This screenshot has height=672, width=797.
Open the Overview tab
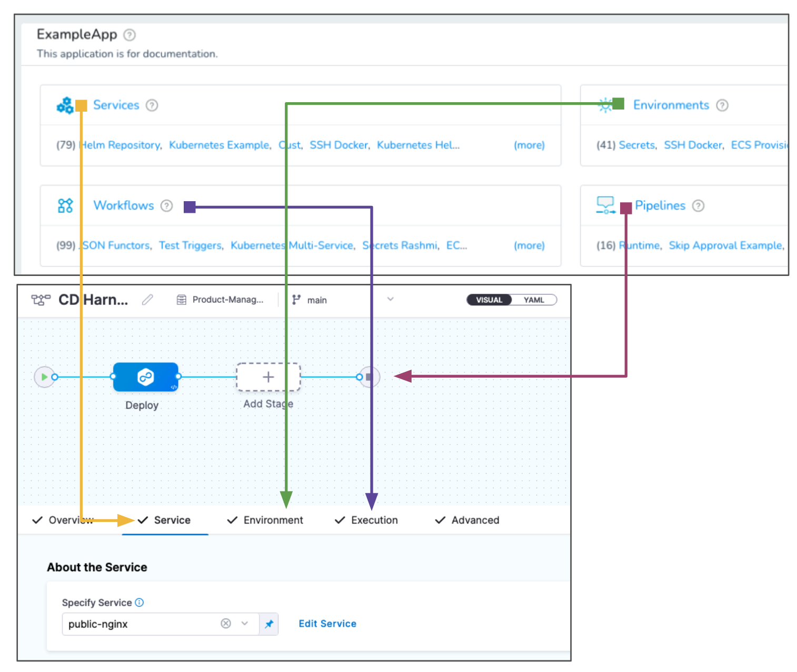tap(63, 520)
